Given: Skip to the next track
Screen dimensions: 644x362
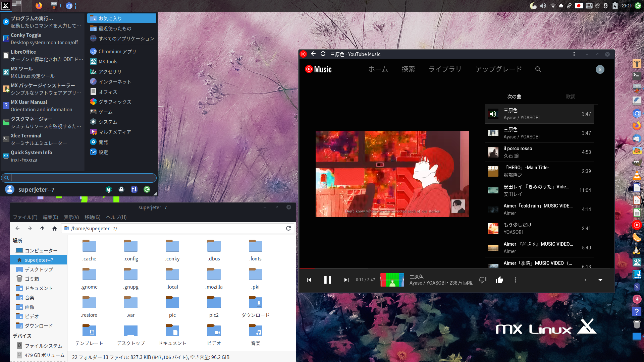Looking at the screenshot, I should tap(346, 280).
